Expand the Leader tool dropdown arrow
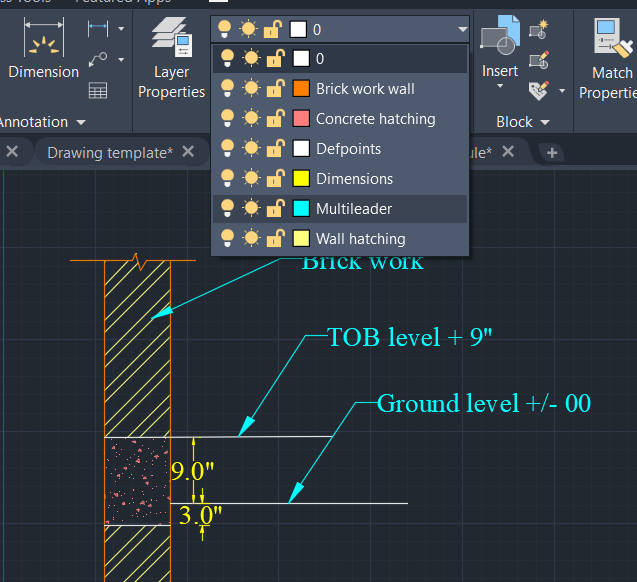The width and height of the screenshot is (637, 582). [x=121, y=60]
